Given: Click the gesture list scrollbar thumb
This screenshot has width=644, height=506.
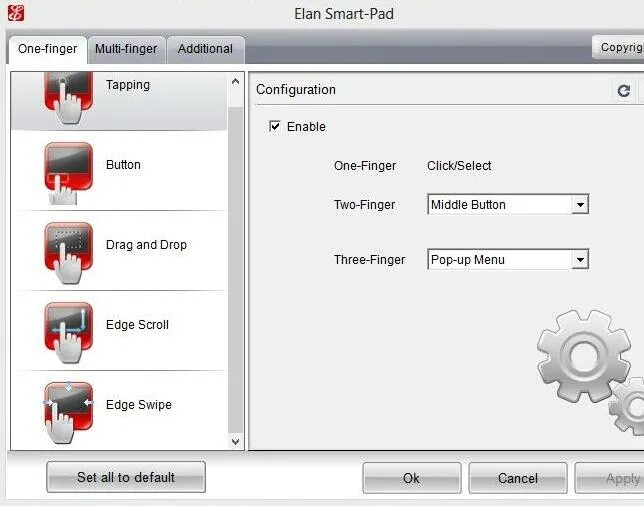Looking at the screenshot, I should (x=235, y=269).
